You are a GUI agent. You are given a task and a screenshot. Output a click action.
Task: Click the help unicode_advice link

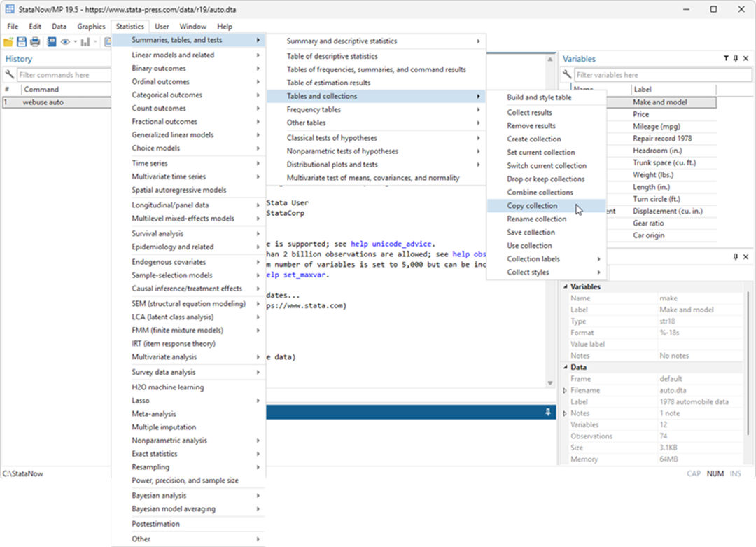(393, 244)
